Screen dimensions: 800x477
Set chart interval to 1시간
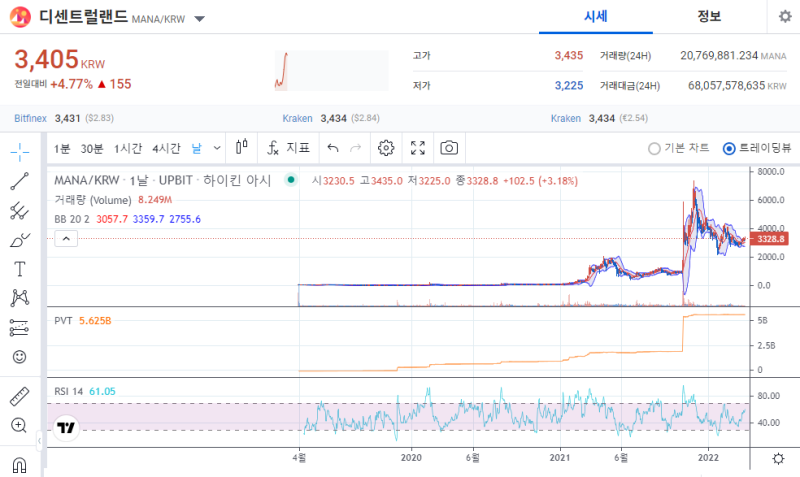coord(128,148)
